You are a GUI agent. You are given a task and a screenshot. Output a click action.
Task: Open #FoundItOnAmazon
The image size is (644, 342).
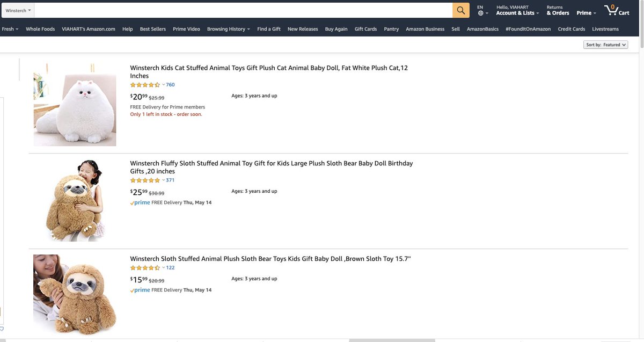[x=528, y=29]
